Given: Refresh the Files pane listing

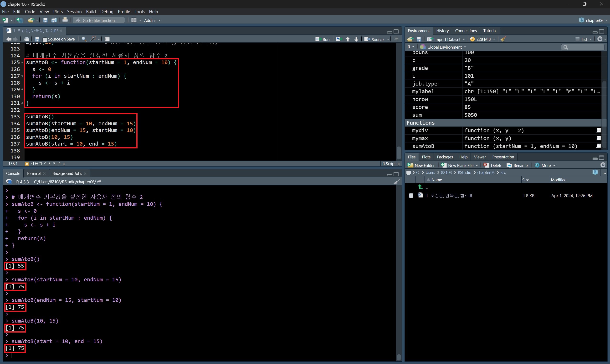Looking at the screenshot, I should (x=603, y=165).
